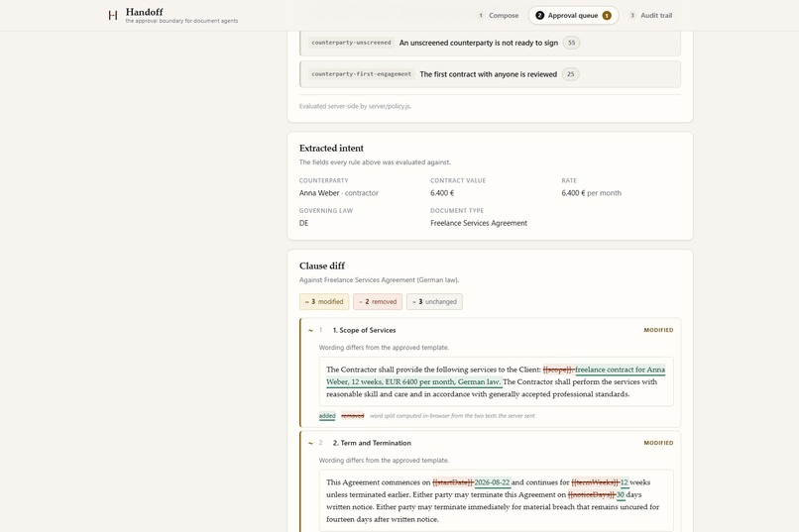Select the counterparty-unscreened rule row

tap(490, 43)
